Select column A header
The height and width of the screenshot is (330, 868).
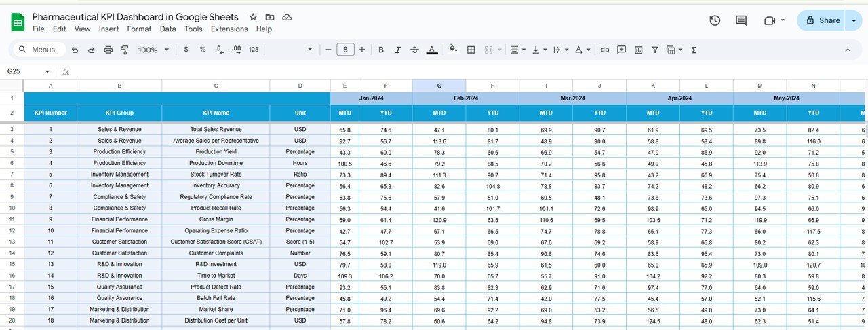[x=50, y=86]
